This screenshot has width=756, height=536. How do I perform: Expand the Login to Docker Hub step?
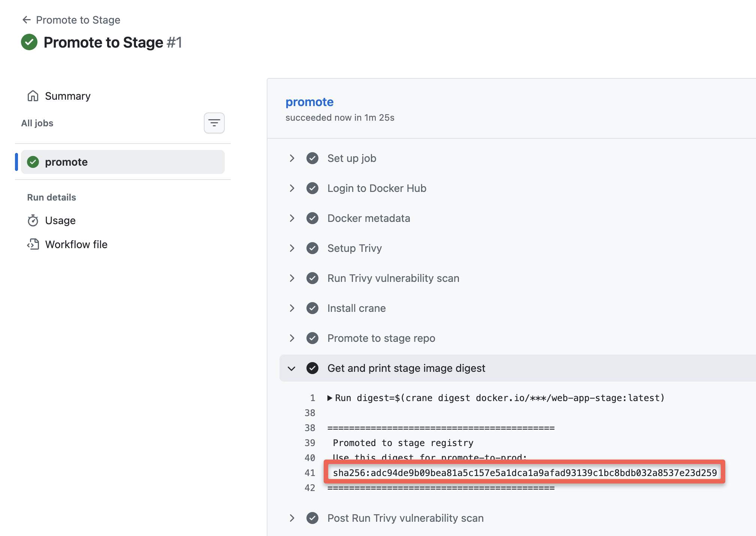point(292,188)
